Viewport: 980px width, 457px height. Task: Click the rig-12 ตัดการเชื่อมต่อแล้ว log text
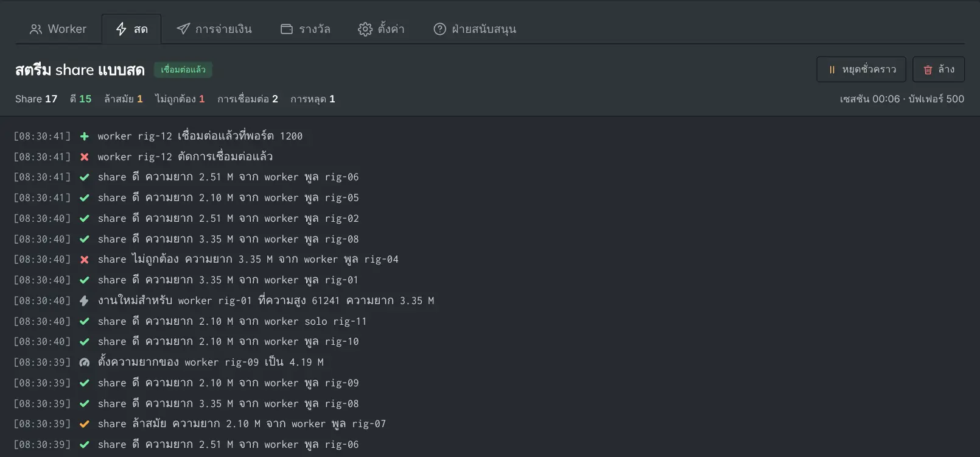click(185, 157)
